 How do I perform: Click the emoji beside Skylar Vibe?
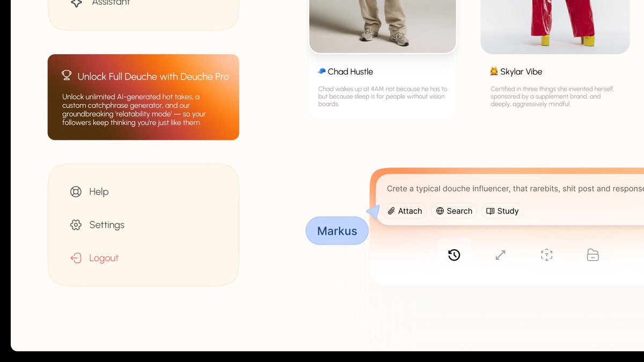click(494, 71)
